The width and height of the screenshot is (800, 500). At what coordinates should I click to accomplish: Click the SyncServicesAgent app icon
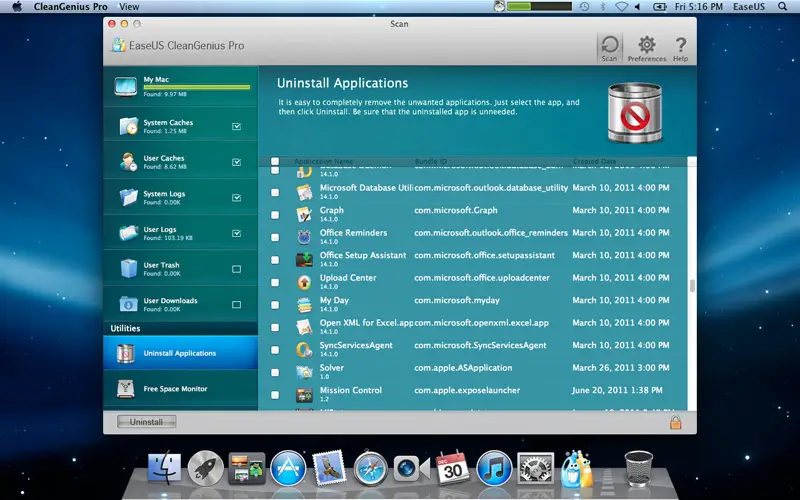pos(304,349)
